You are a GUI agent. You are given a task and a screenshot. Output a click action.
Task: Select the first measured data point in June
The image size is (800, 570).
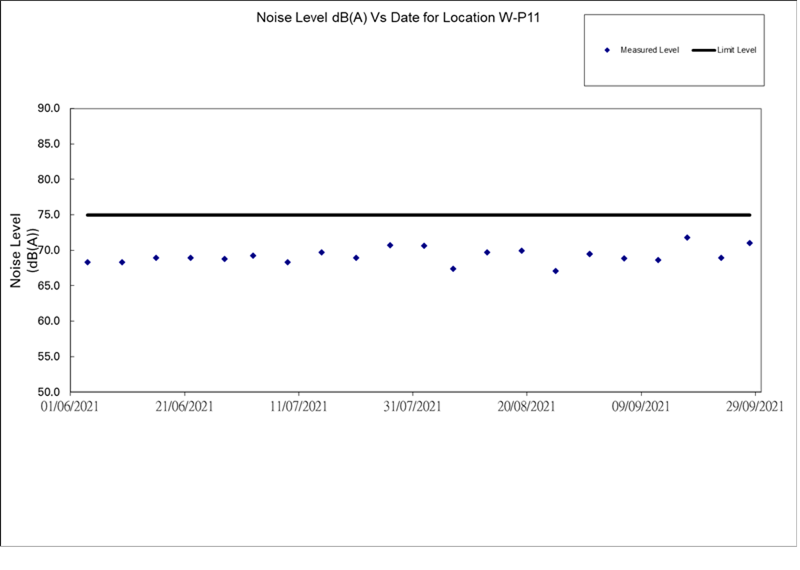pyautogui.click(x=88, y=262)
